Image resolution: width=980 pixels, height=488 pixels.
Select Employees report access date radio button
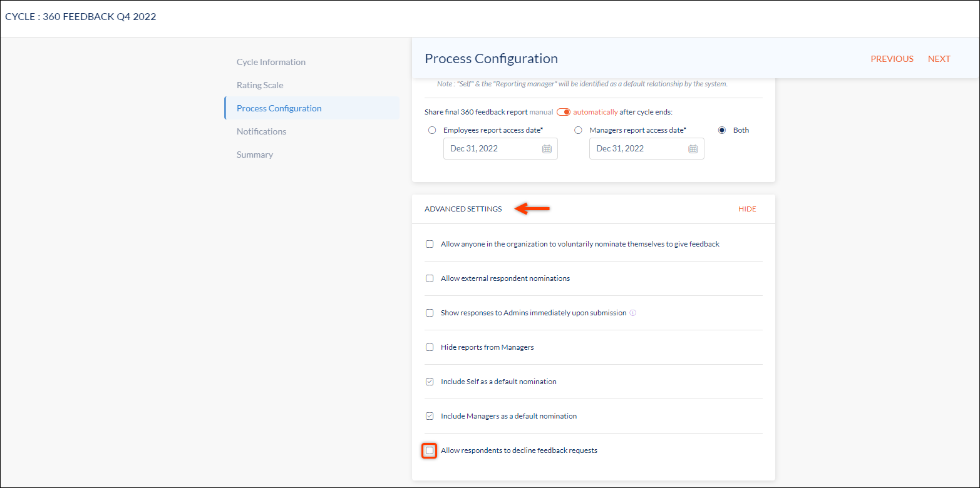coord(432,130)
